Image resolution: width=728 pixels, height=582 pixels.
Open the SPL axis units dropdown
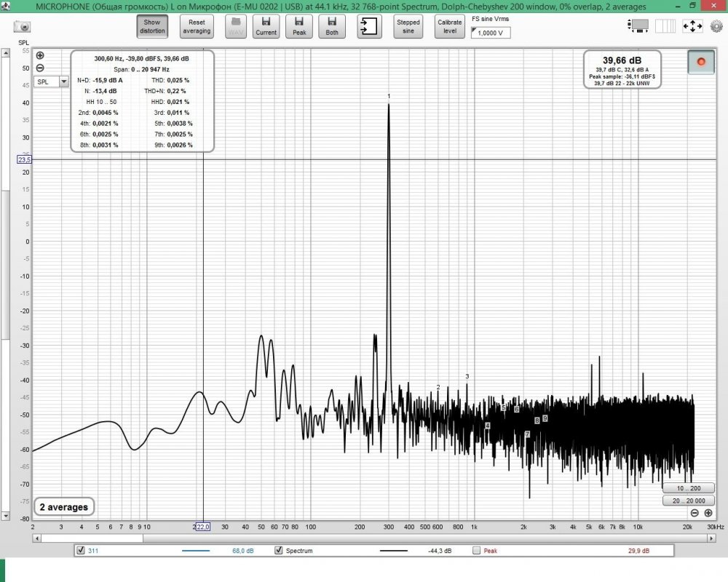click(51, 81)
